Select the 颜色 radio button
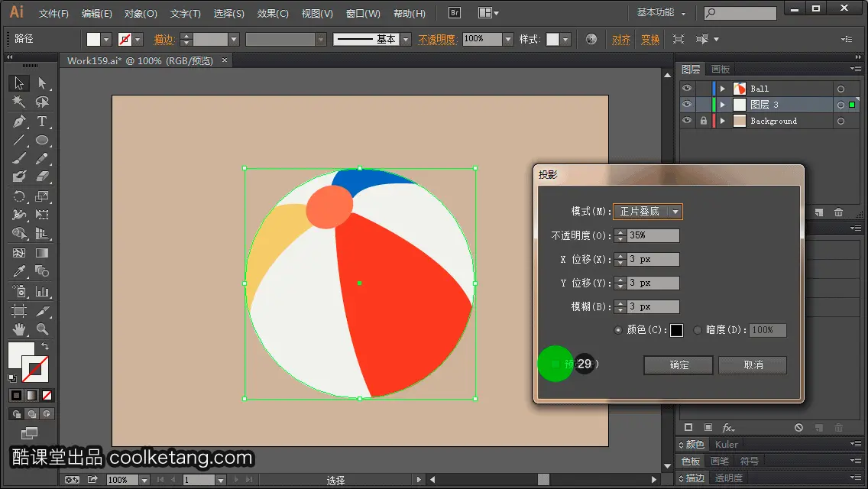Viewport: 868px width, 489px height. click(618, 330)
